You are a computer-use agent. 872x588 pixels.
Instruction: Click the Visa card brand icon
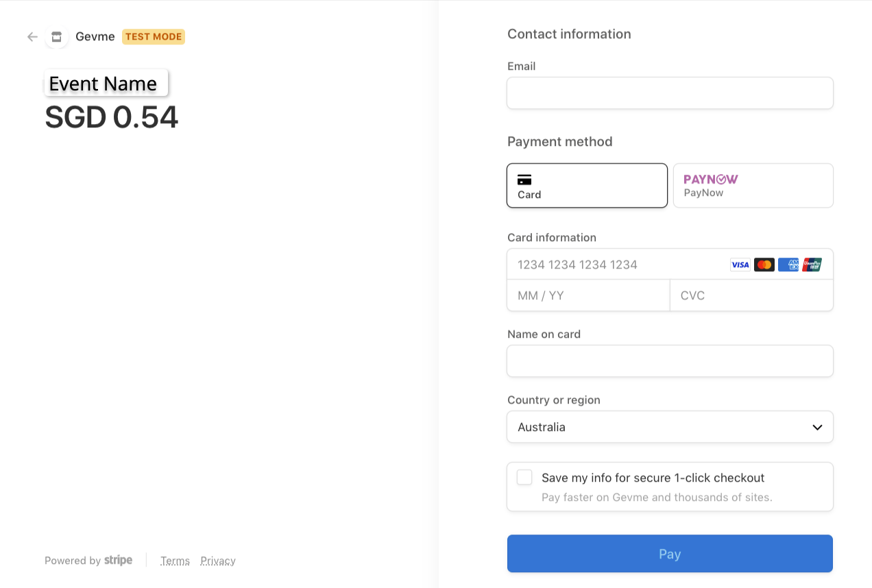click(740, 265)
